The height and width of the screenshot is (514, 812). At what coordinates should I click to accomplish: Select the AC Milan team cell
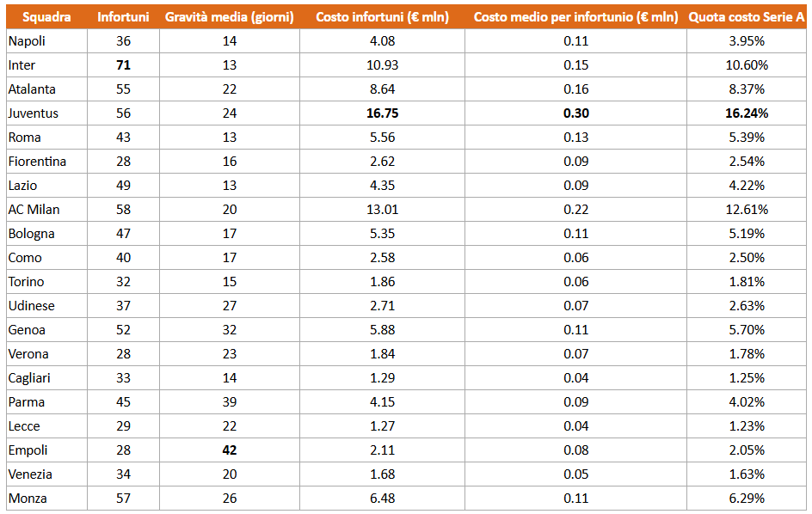click(x=34, y=210)
